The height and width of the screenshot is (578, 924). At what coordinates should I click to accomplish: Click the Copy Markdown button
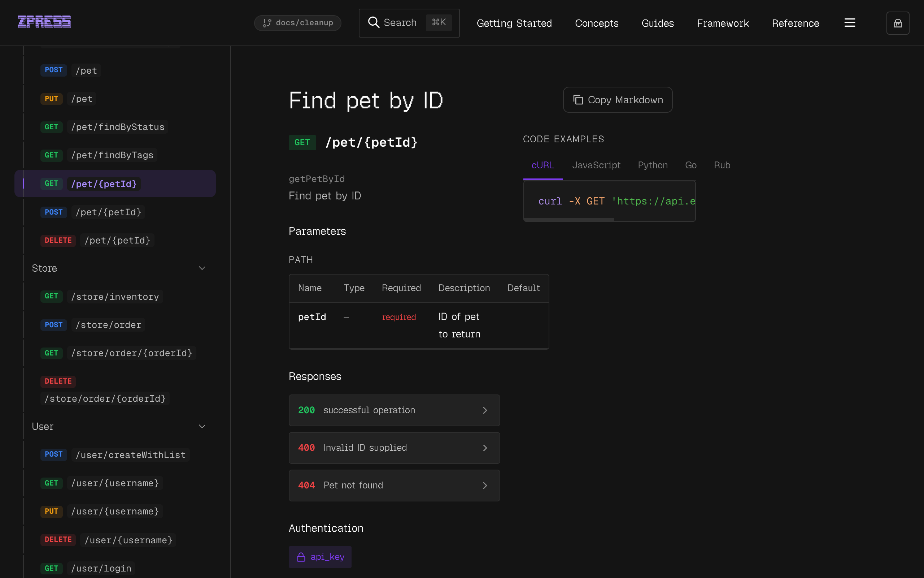tap(618, 100)
